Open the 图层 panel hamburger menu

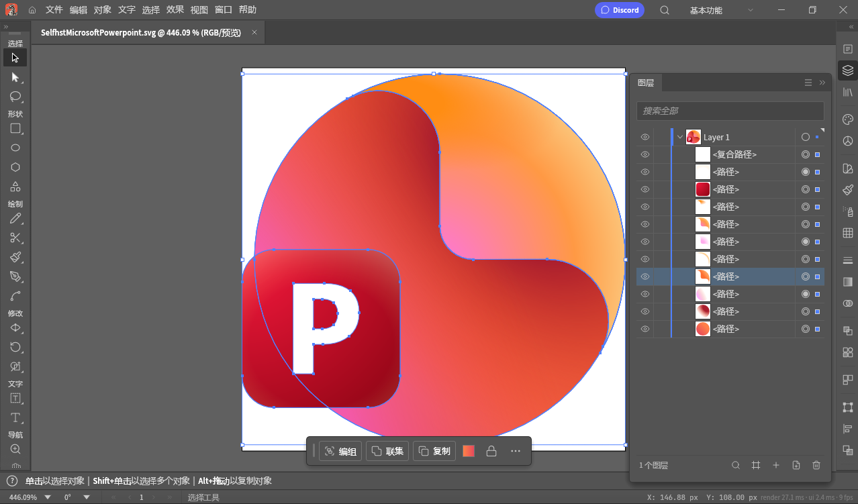[808, 83]
